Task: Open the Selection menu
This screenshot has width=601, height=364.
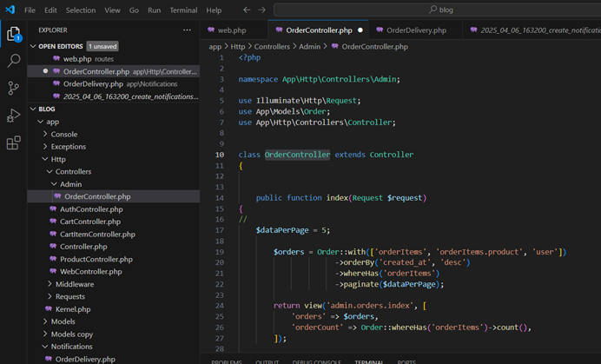Action: pos(81,10)
